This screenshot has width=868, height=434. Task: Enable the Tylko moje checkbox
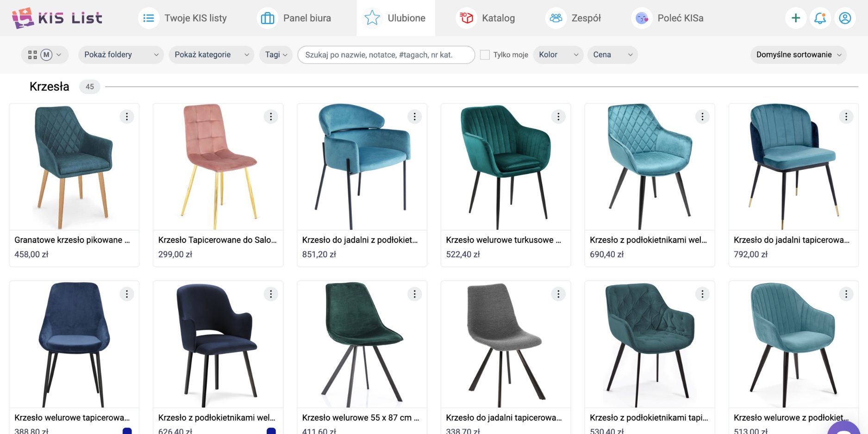click(485, 55)
